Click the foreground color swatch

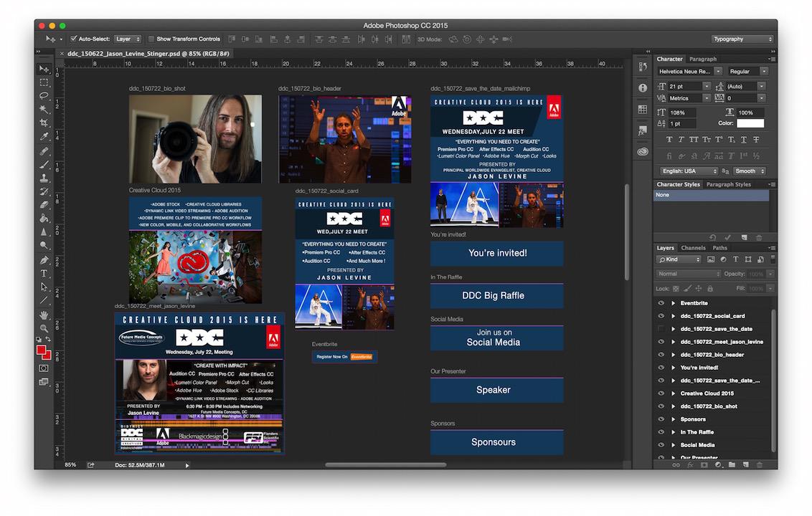pos(41,350)
